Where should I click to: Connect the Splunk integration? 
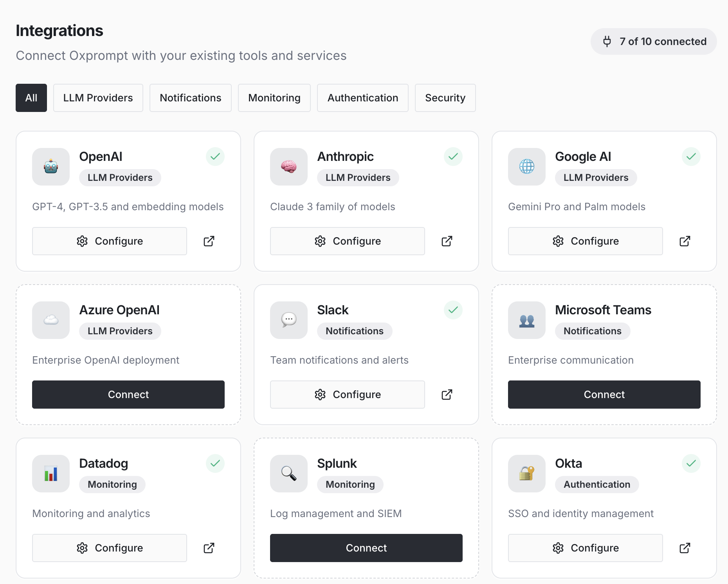(366, 548)
